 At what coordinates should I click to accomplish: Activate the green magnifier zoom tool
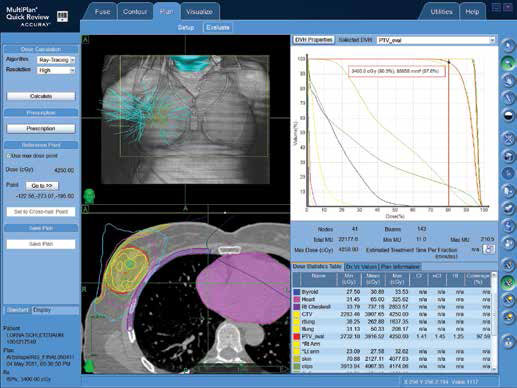[508, 63]
